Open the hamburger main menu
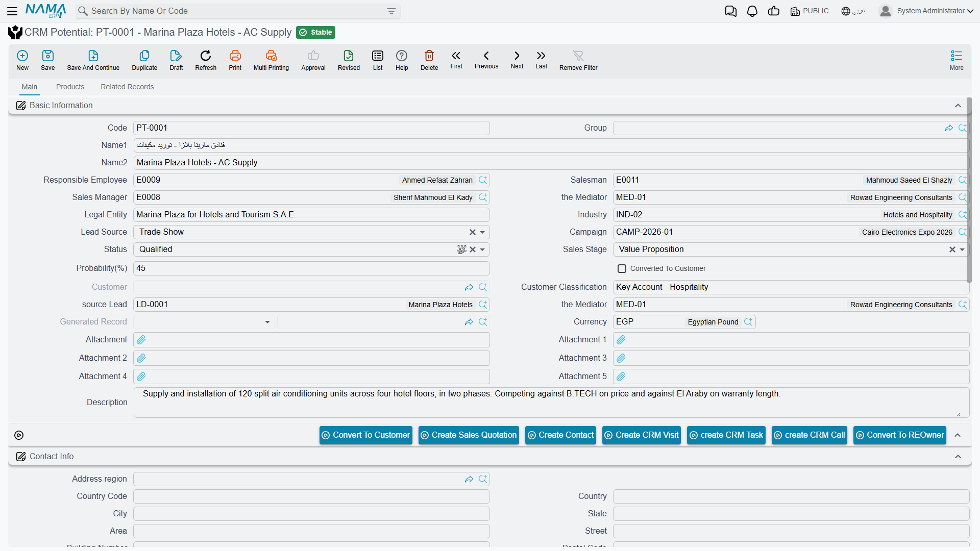Image resolution: width=980 pixels, height=551 pixels. (12, 11)
